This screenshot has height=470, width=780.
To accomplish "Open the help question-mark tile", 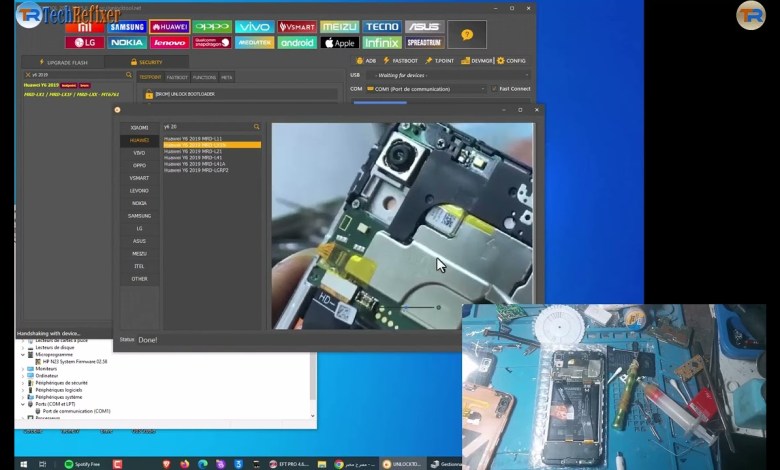I will (x=467, y=35).
